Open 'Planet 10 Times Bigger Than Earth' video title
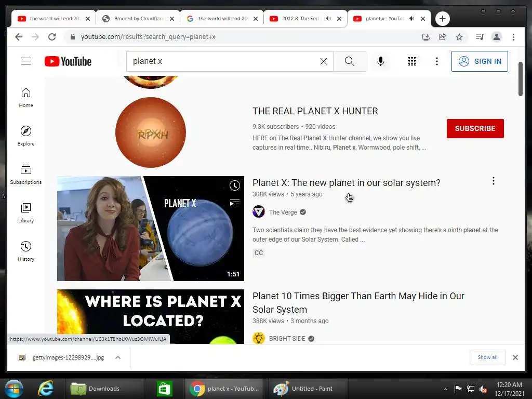Screen dimensions: 532x399 coord(358,303)
